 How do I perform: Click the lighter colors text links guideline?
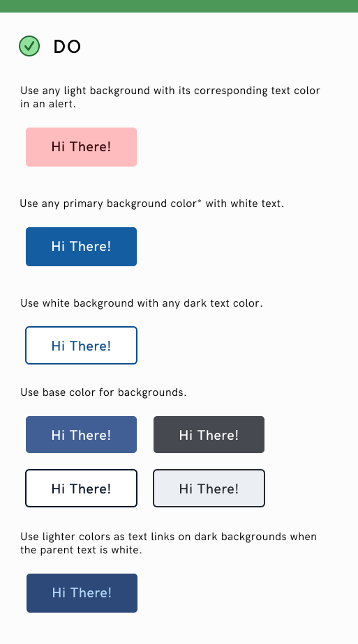[168, 543]
